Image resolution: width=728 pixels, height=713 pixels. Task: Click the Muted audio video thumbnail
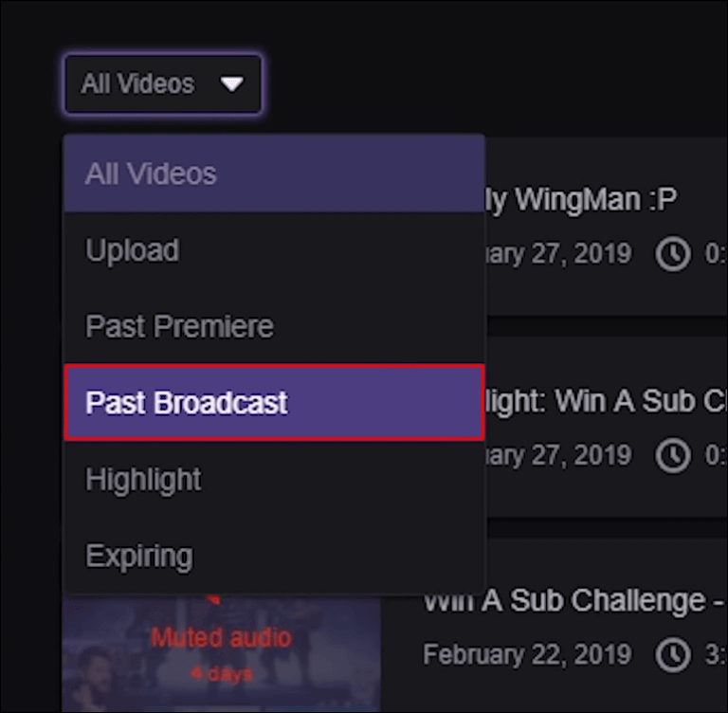point(222,653)
